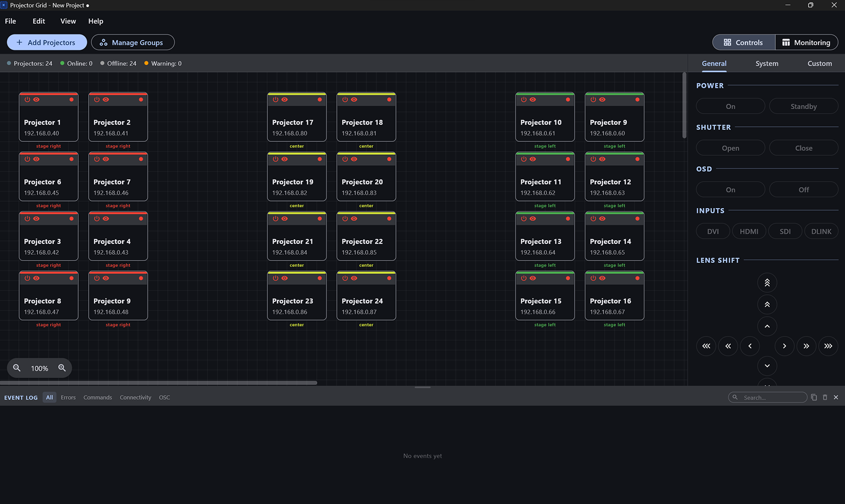Switch to Controls view
The height and width of the screenshot is (504, 845).
[x=744, y=43]
